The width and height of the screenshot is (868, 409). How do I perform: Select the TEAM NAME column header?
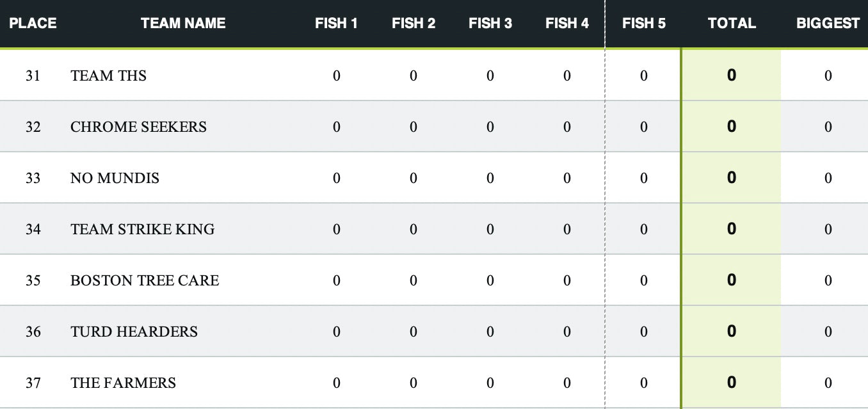tap(183, 24)
